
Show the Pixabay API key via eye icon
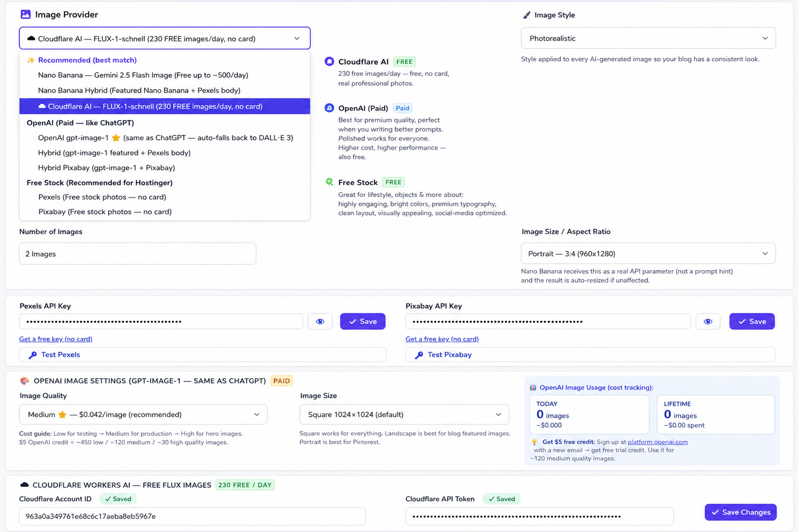point(708,322)
